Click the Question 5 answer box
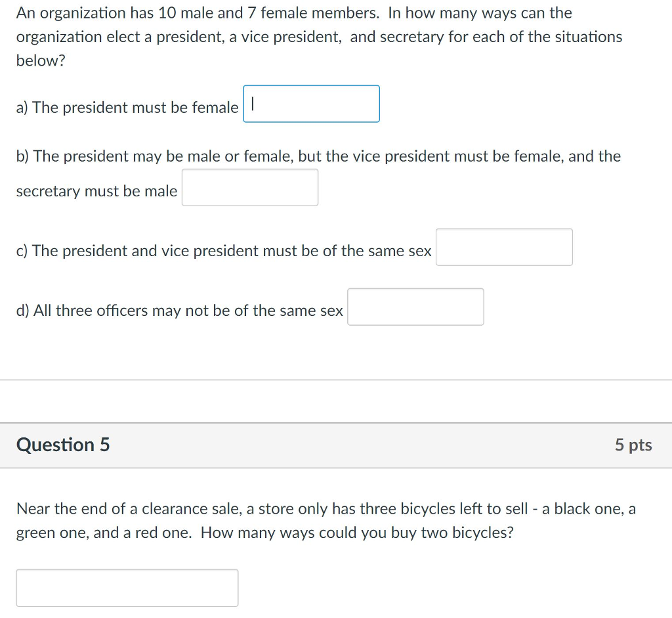 tap(127, 588)
